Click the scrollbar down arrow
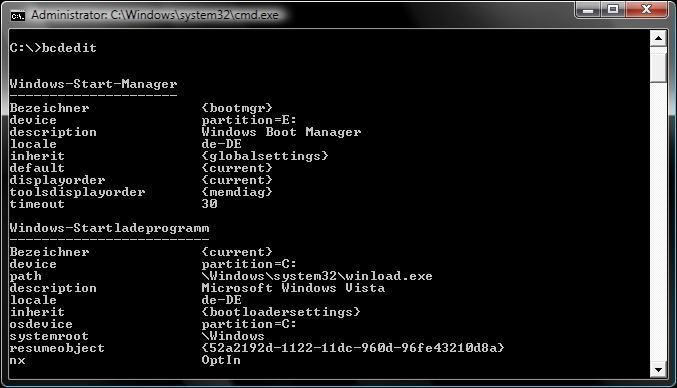The image size is (677, 388). click(658, 369)
